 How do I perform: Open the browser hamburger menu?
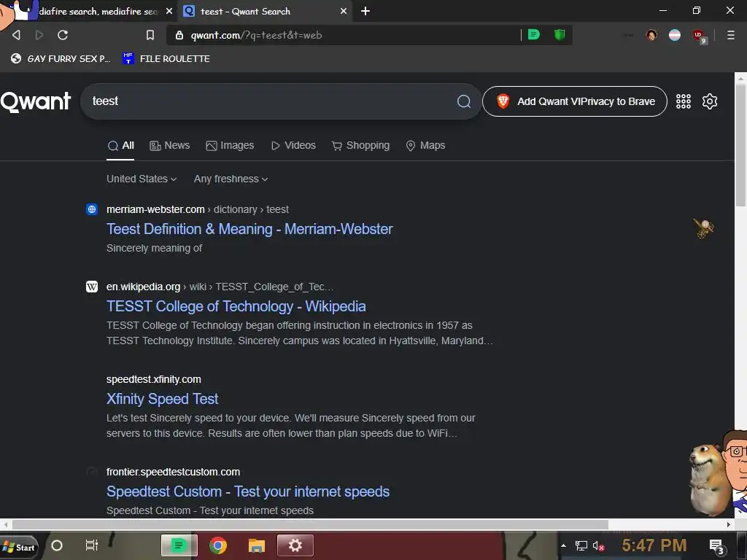pyautogui.click(x=731, y=35)
